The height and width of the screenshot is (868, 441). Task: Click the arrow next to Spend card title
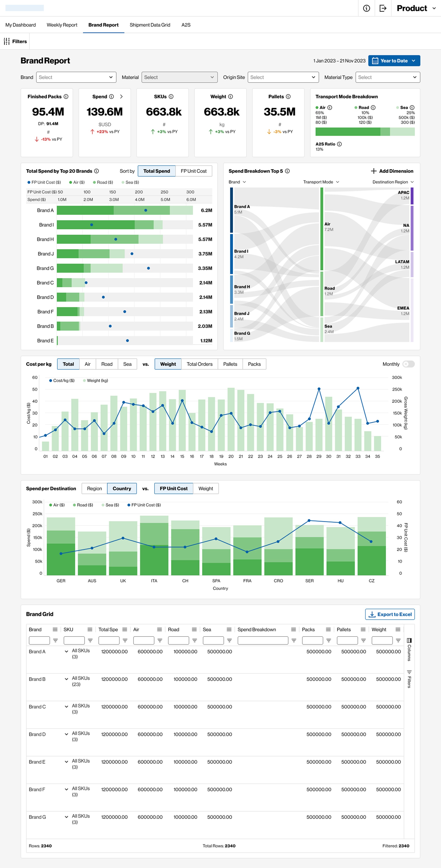point(121,97)
